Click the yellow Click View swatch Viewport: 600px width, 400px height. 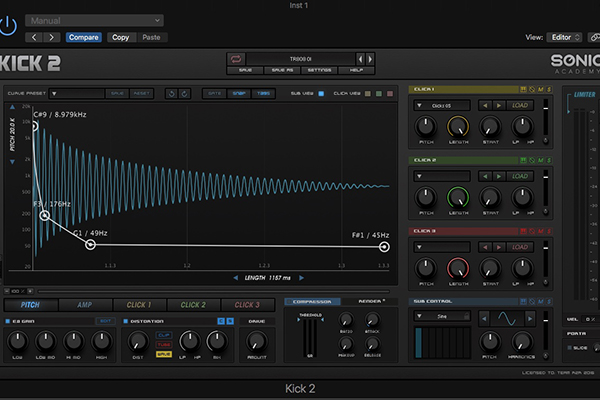[x=368, y=93]
